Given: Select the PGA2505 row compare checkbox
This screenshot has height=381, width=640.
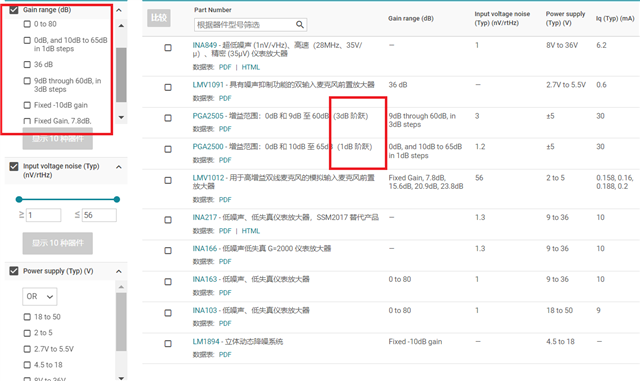Looking at the screenshot, I should (168, 118).
